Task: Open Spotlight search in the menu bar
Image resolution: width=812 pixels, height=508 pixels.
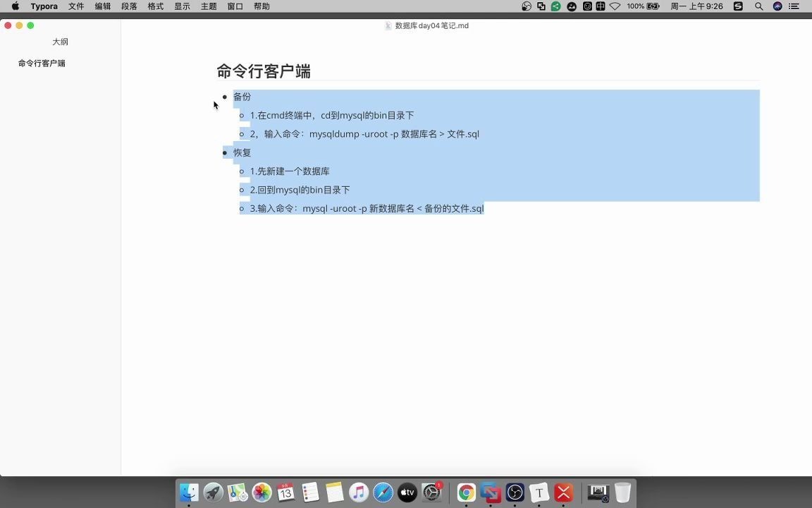Action: click(x=759, y=6)
